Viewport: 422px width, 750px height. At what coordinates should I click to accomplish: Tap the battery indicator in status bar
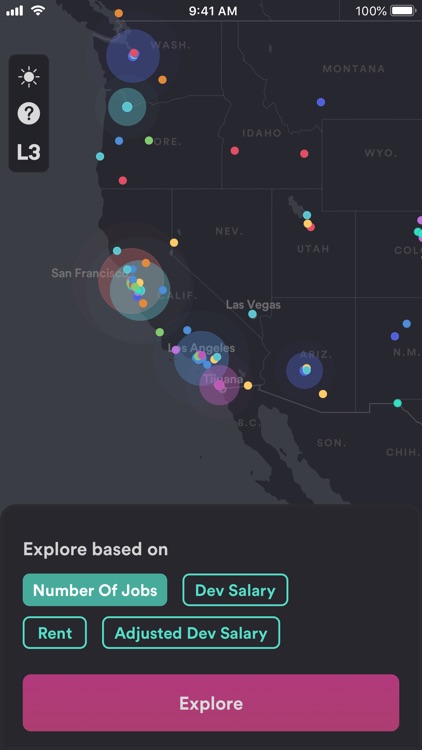(x=402, y=11)
